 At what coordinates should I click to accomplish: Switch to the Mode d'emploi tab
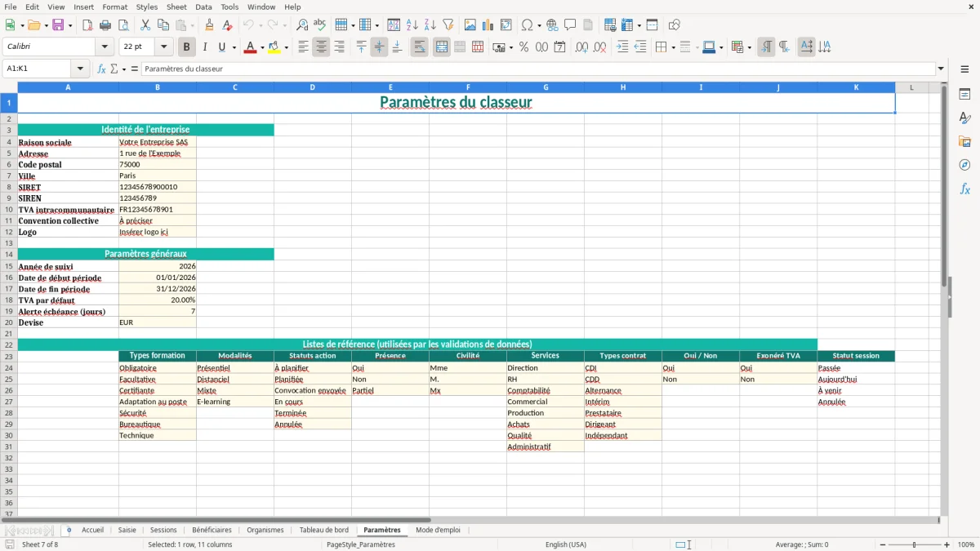[x=438, y=530]
